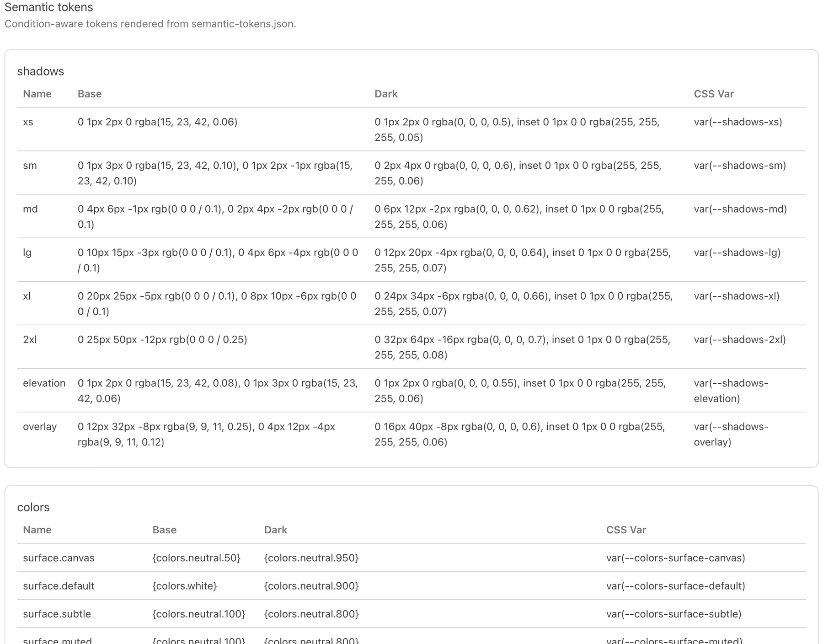Select the var(--shadows-elevation) CSS variable
The image size is (823, 644).
pyautogui.click(x=731, y=391)
